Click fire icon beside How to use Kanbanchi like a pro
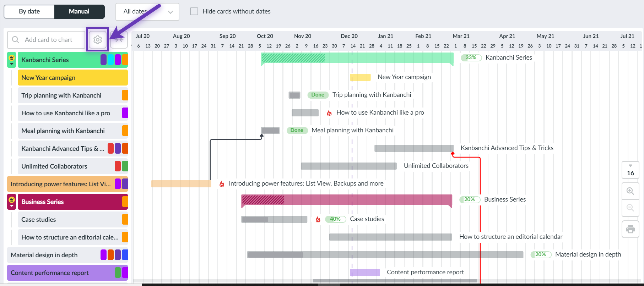The width and height of the screenshot is (644, 286). click(329, 113)
